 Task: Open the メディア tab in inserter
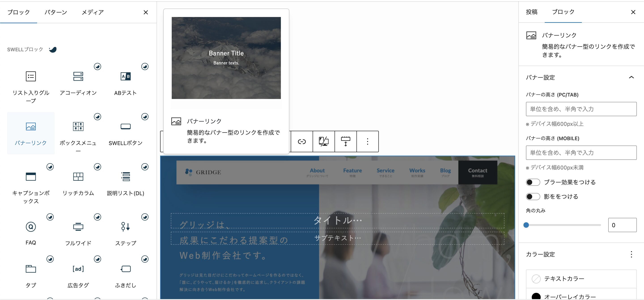(x=93, y=12)
